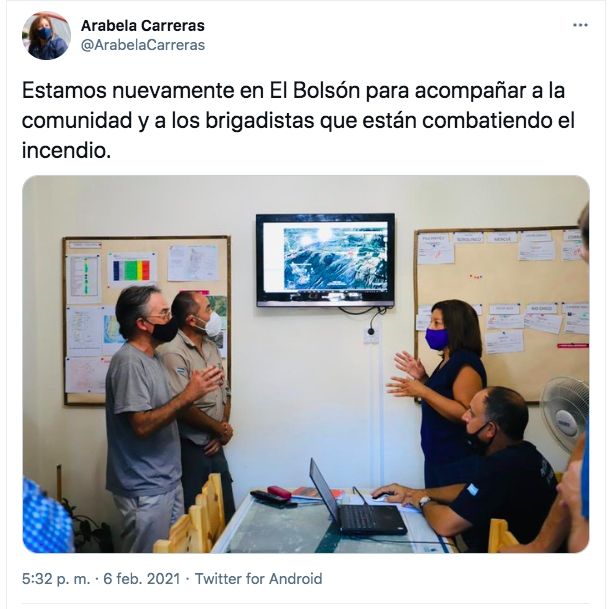The image size is (608, 609).
Task: Open the Twitter for Android source link
Action: pos(258,579)
